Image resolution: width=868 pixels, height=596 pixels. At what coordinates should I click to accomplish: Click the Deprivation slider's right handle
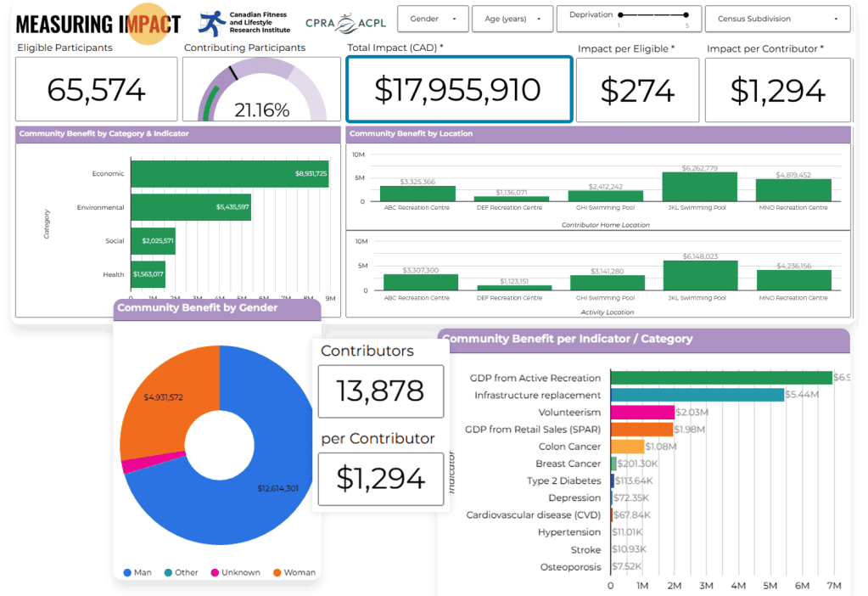(x=687, y=14)
